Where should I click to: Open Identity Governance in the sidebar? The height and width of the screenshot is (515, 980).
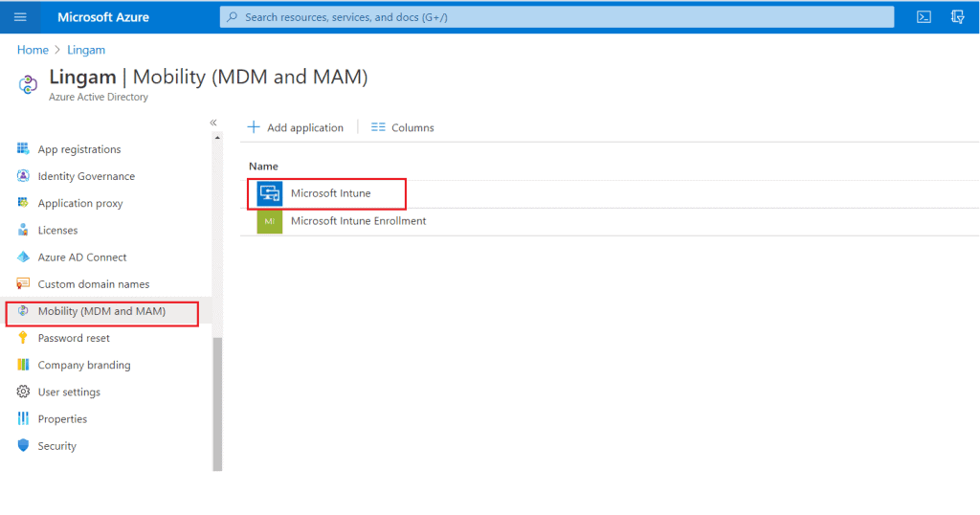[x=86, y=176]
